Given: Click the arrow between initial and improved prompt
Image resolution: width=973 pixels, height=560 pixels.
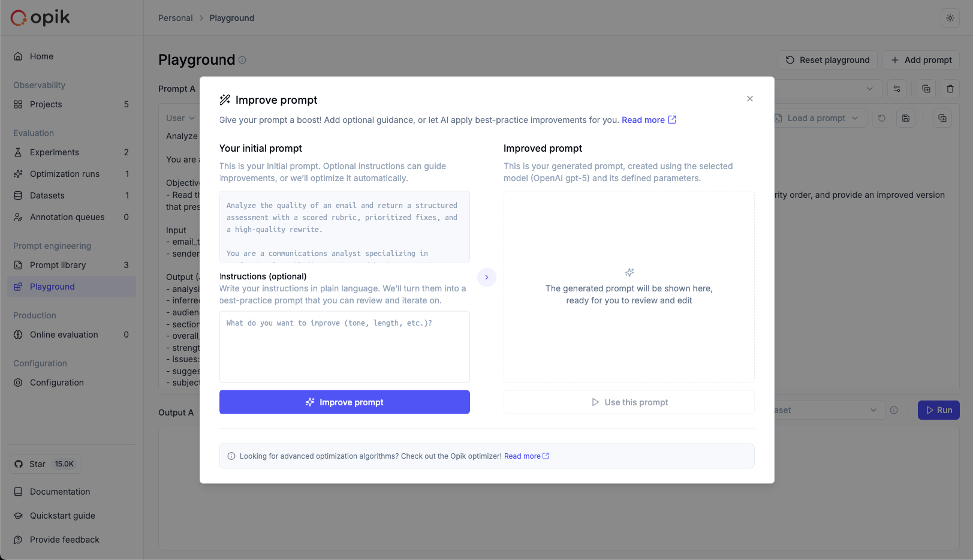Looking at the screenshot, I should (486, 278).
